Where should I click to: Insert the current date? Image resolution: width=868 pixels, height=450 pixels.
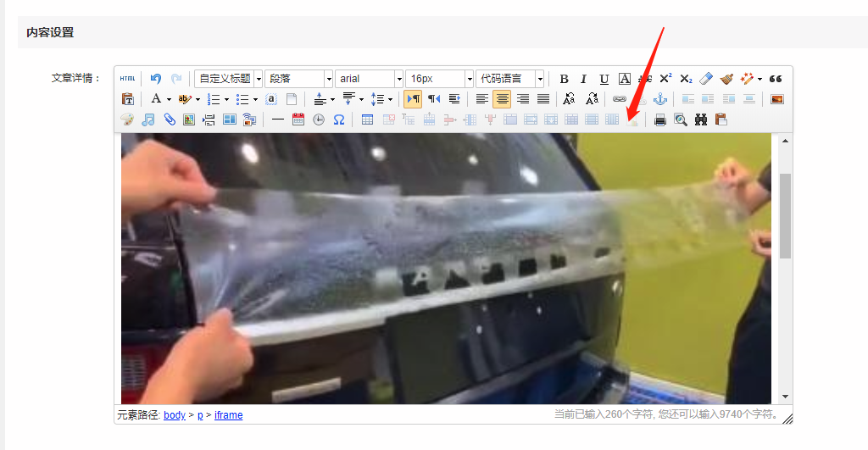(298, 119)
